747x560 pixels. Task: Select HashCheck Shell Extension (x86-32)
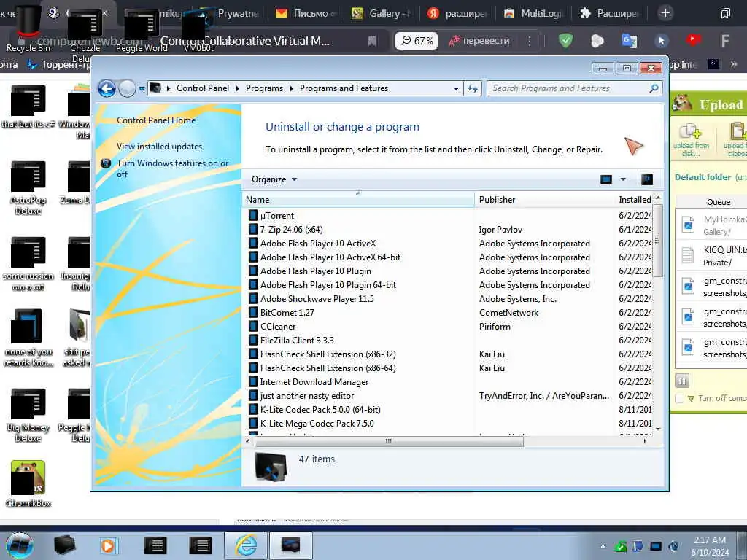(x=328, y=354)
